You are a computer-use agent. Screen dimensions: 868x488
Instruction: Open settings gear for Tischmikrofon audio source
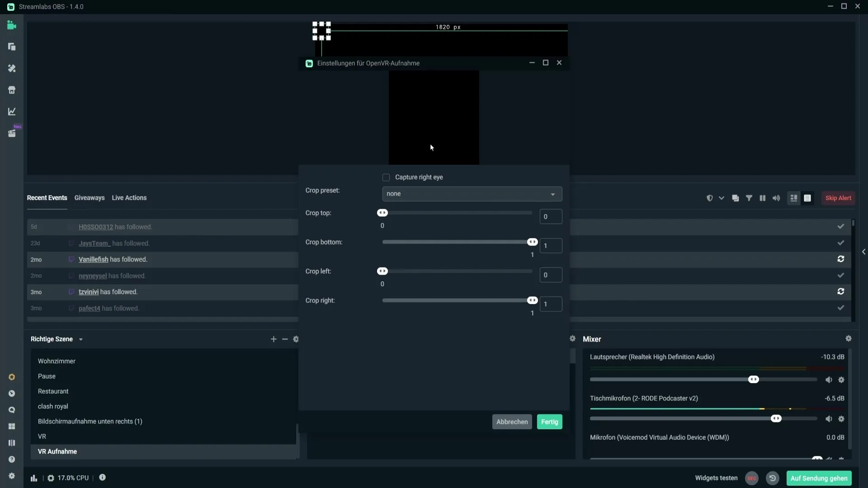(841, 419)
